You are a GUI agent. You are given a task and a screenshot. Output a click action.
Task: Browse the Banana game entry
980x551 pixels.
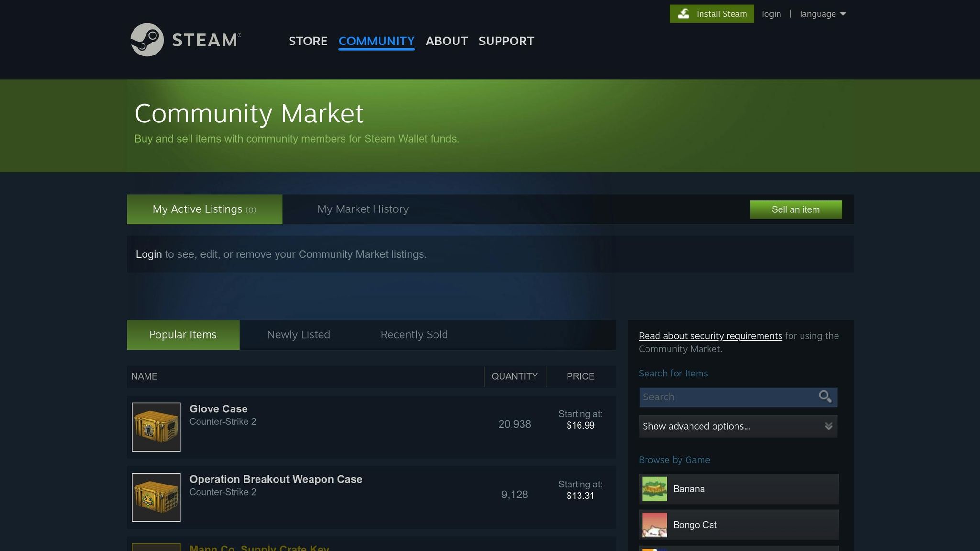point(739,489)
